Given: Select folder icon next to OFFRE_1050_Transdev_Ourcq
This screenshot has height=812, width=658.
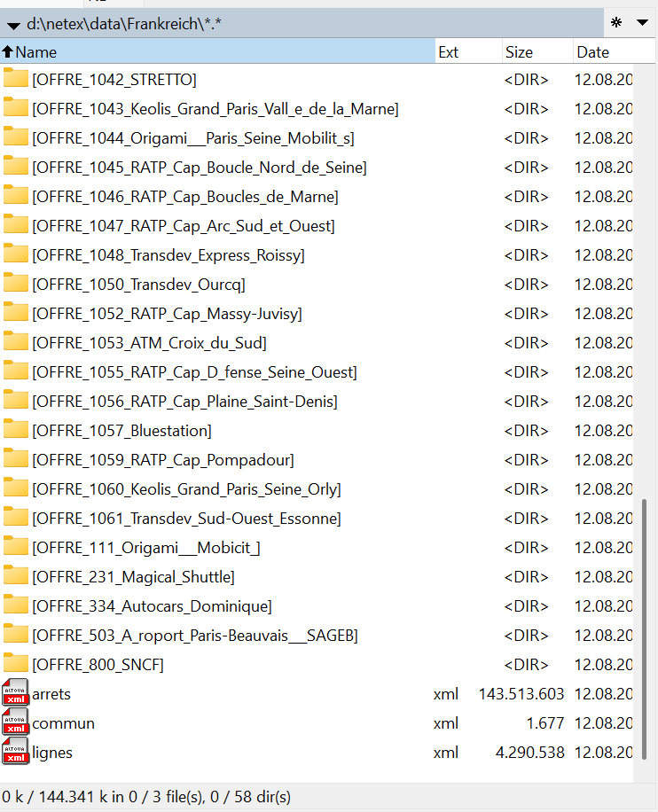Looking at the screenshot, I should 16,283.
